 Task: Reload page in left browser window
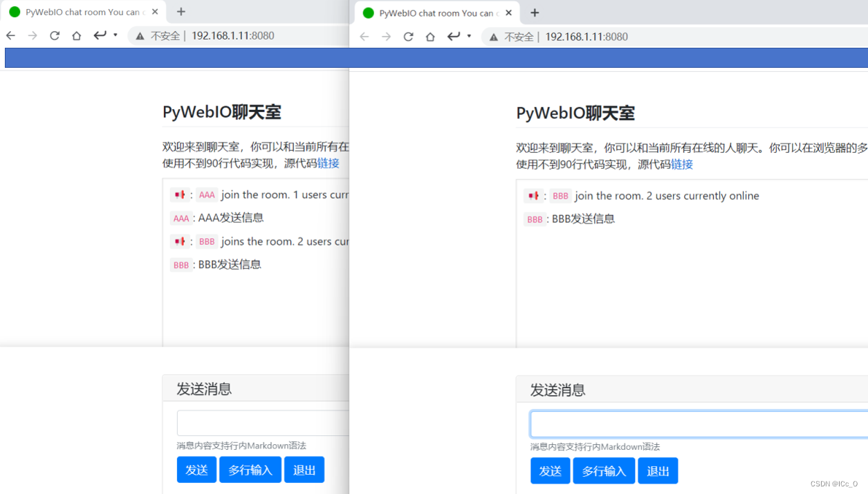click(55, 35)
